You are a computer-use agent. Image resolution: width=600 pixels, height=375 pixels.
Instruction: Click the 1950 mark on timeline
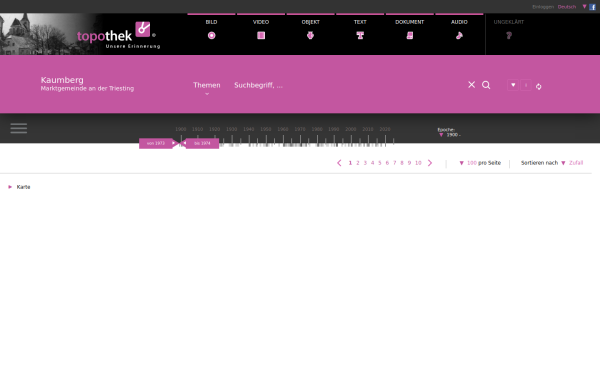266,129
